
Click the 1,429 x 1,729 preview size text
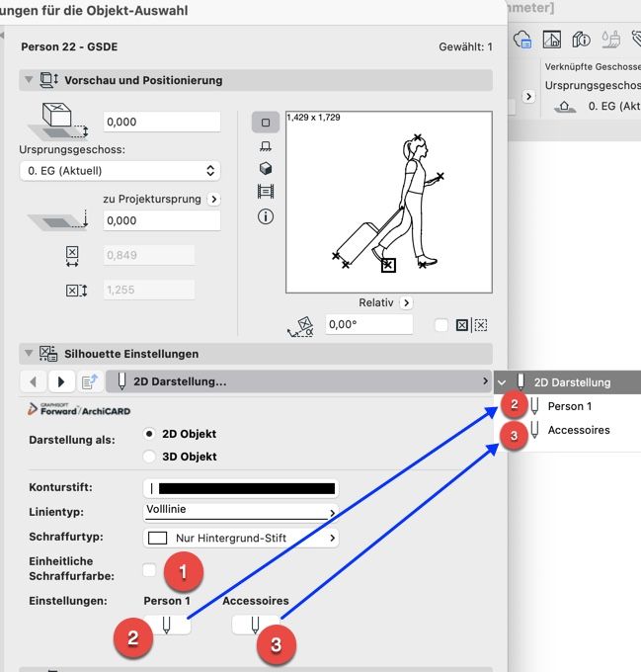coord(313,118)
